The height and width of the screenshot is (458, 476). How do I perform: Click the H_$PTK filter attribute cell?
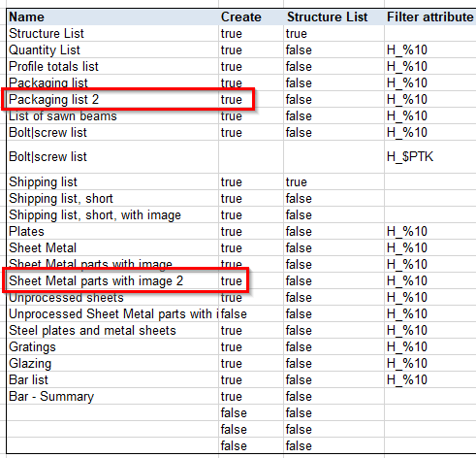[430, 157]
